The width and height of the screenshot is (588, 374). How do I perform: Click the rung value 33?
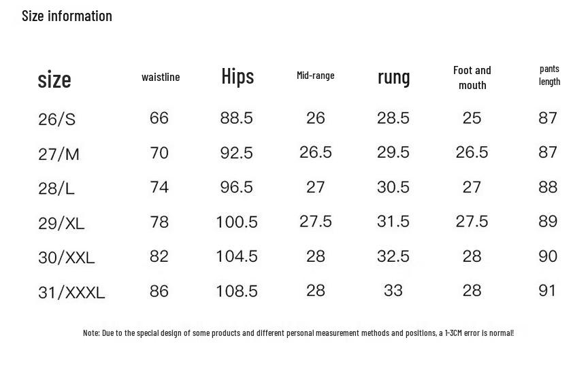coord(393,290)
